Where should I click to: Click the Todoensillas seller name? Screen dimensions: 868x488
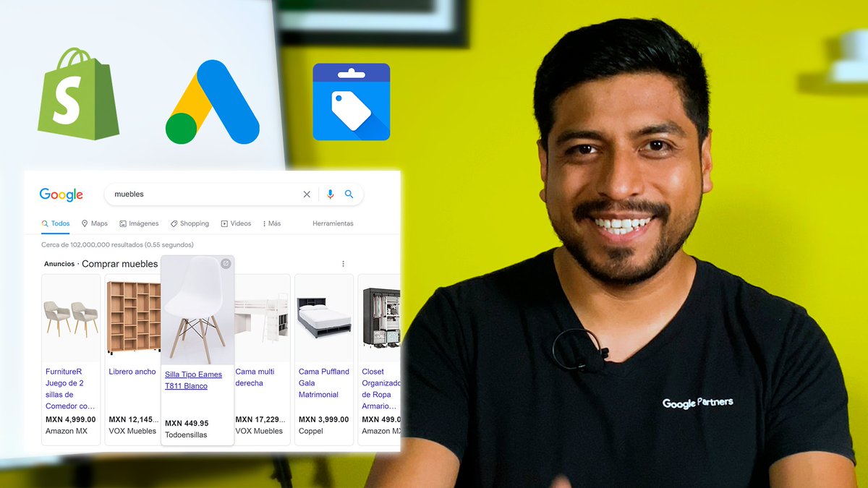pos(186,435)
